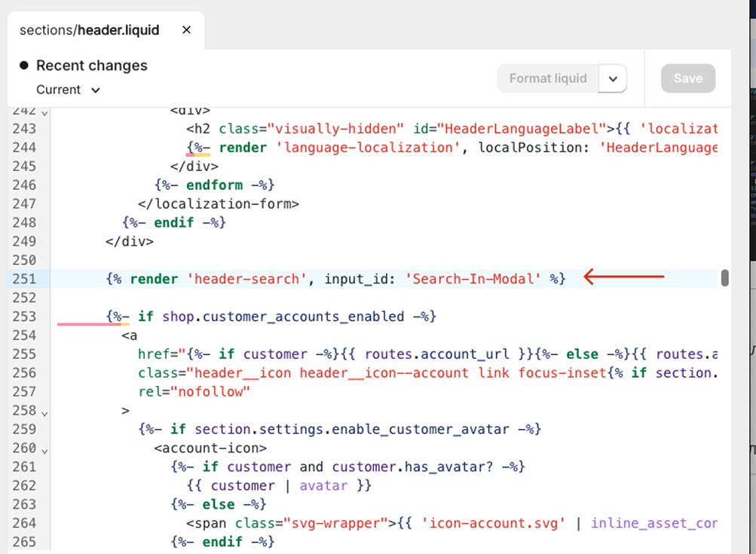
Task: Click the endif tag on line 248
Action: tap(174, 222)
